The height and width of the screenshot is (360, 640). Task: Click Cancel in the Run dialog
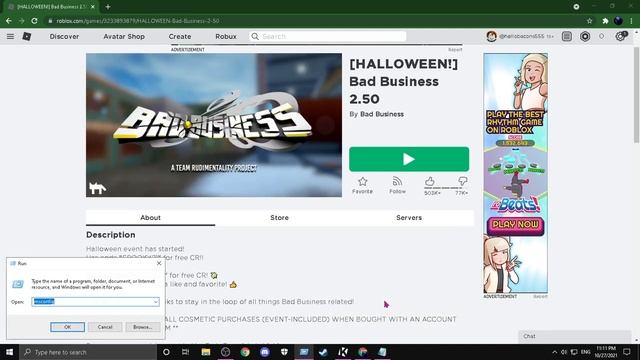click(x=105, y=327)
